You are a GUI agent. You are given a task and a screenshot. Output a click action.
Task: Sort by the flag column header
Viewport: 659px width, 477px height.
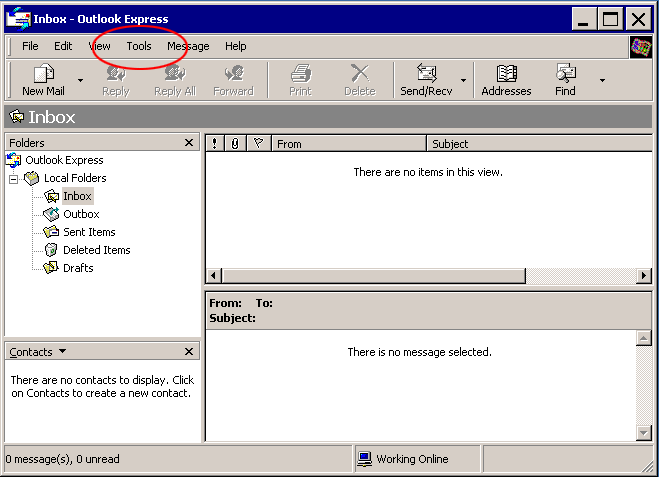tap(258, 144)
